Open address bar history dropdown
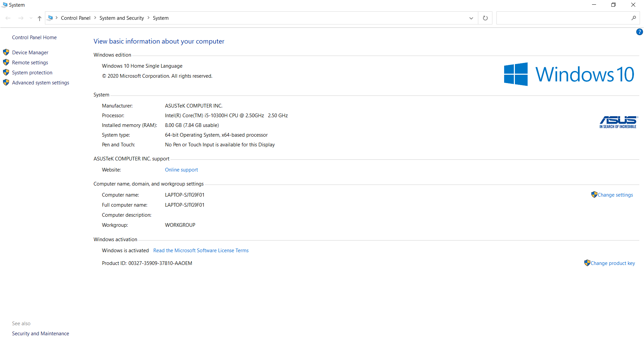644x345 pixels. pyautogui.click(x=471, y=18)
